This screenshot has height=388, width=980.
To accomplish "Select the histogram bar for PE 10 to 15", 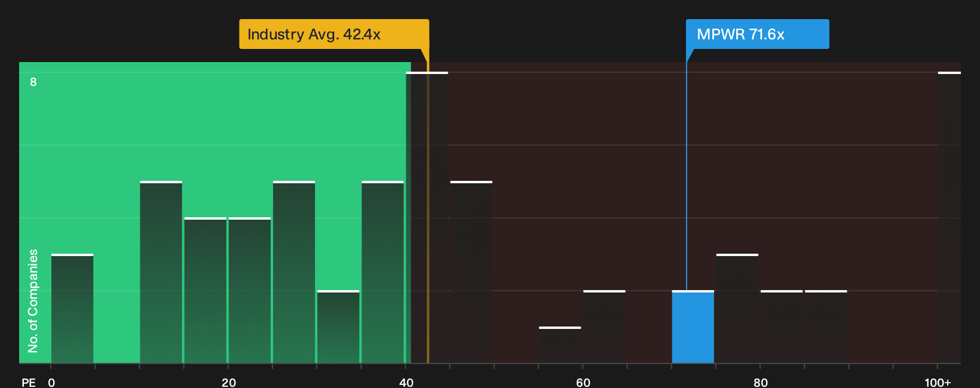I will [x=161, y=272].
